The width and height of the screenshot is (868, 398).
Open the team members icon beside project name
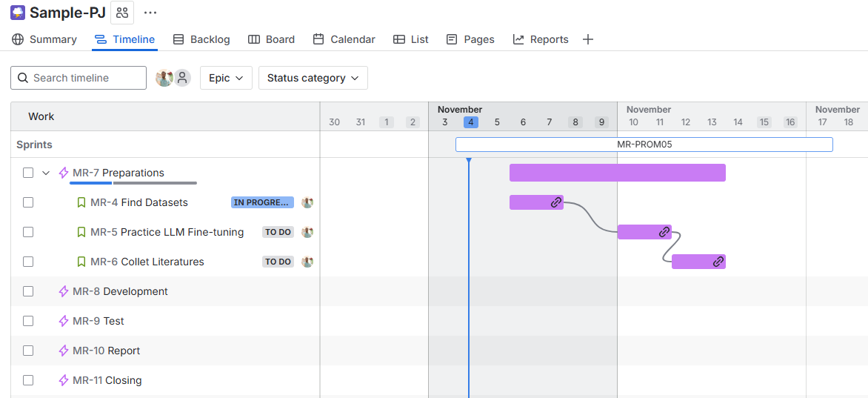(x=122, y=13)
